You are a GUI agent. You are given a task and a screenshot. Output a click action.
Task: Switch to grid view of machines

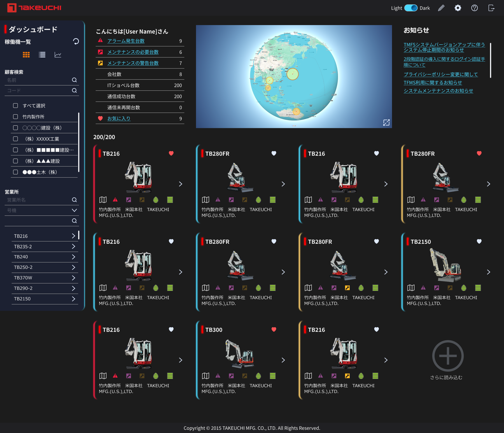pyautogui.click(x=26, y=55)
